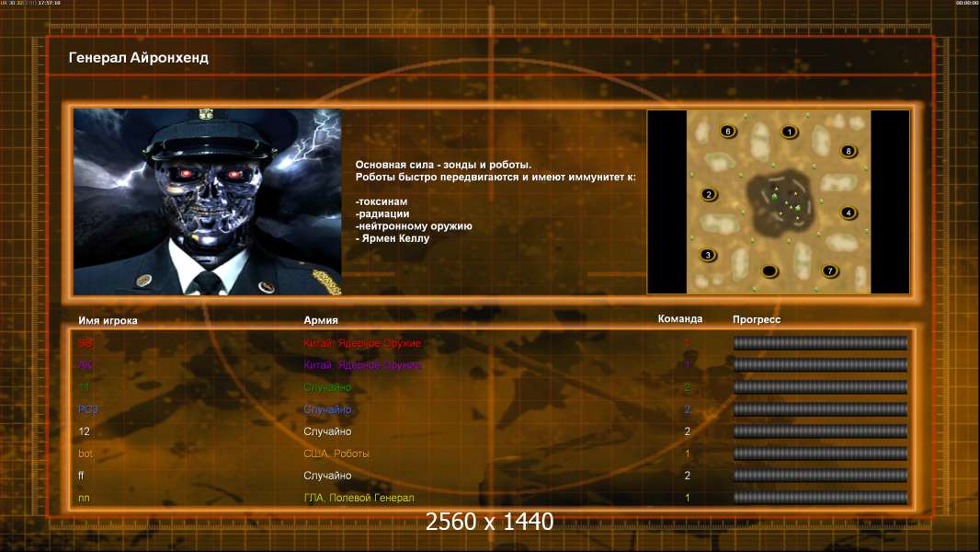Click start position marker 8 on the minimap

(849, 151)
